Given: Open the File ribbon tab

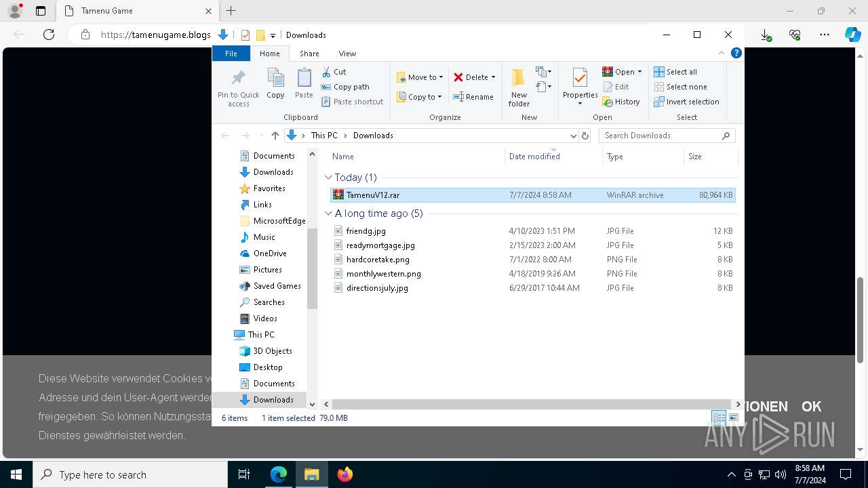Looking at the screenshot, I should 231,54.
